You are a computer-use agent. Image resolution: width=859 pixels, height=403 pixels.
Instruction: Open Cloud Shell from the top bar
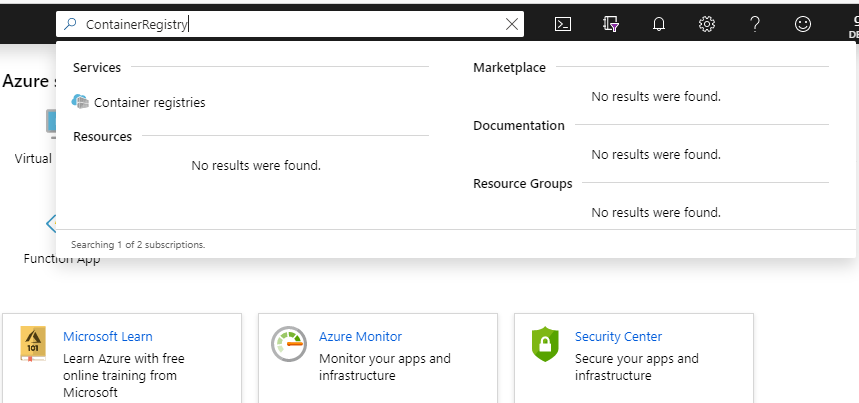click(x=563, y=25)
